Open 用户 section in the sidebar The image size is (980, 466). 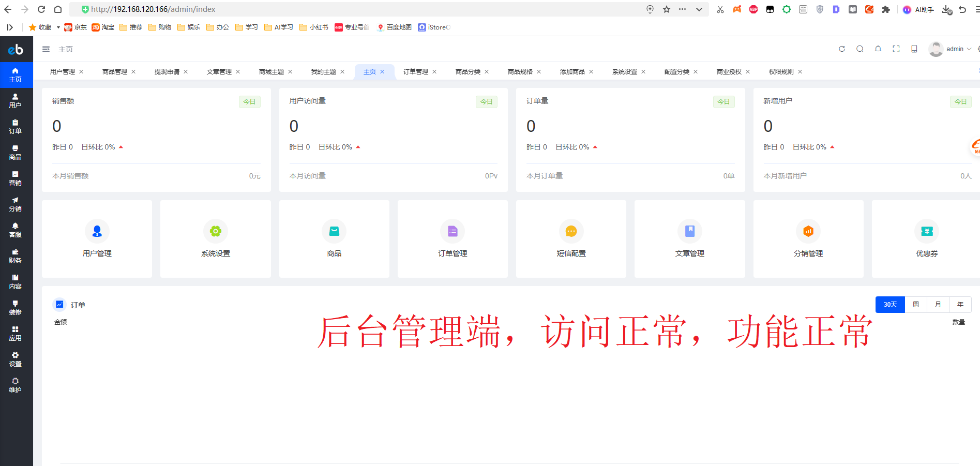pos(16,101)
